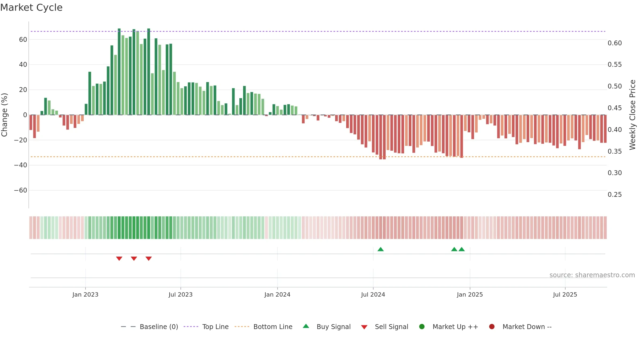Image resolution: width=644 pixels, height=362 pixels.
Task: Toggle the Top Line legend label
Action: 215,327
